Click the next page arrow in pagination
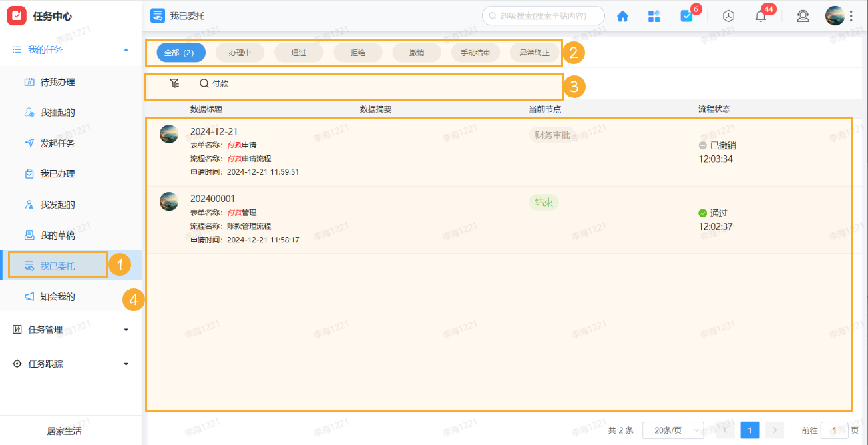 tap(774, 430)
